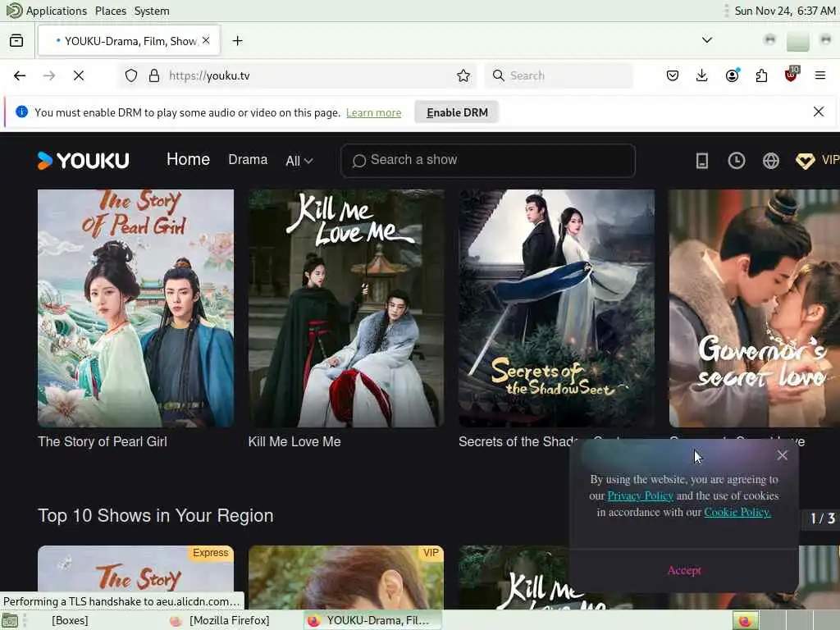
Task: Click the YOUKU logo
Action: (x=83, y=160)
